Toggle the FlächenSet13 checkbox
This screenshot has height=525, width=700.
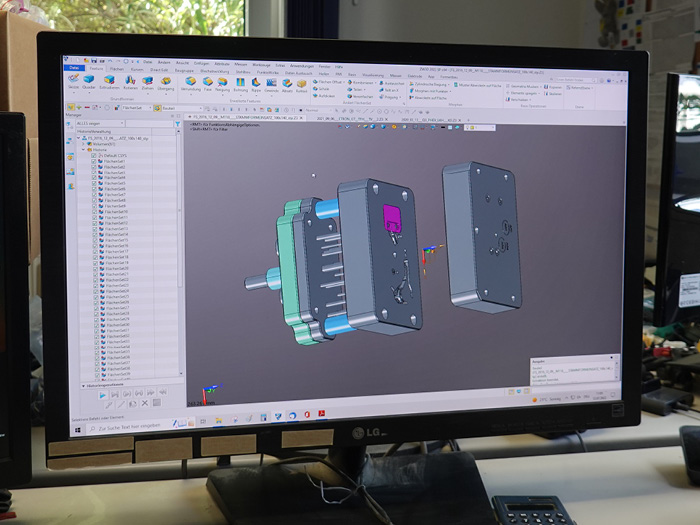95,229
